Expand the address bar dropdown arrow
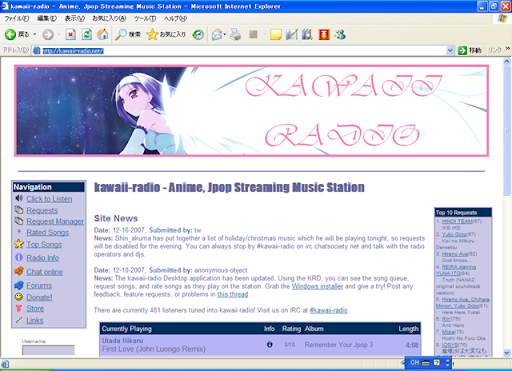The image size is (512, 371). click(450, 51)
